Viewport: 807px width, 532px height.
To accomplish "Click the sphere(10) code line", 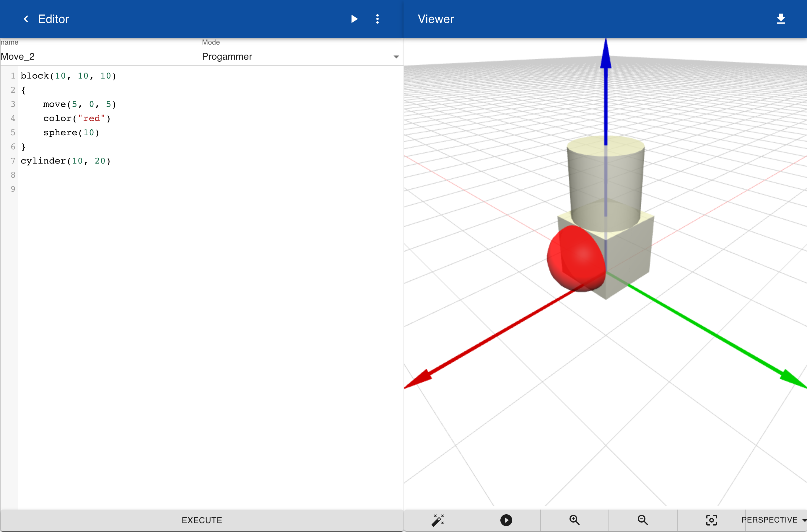I will pyautogui.click(x=71, y=133).
